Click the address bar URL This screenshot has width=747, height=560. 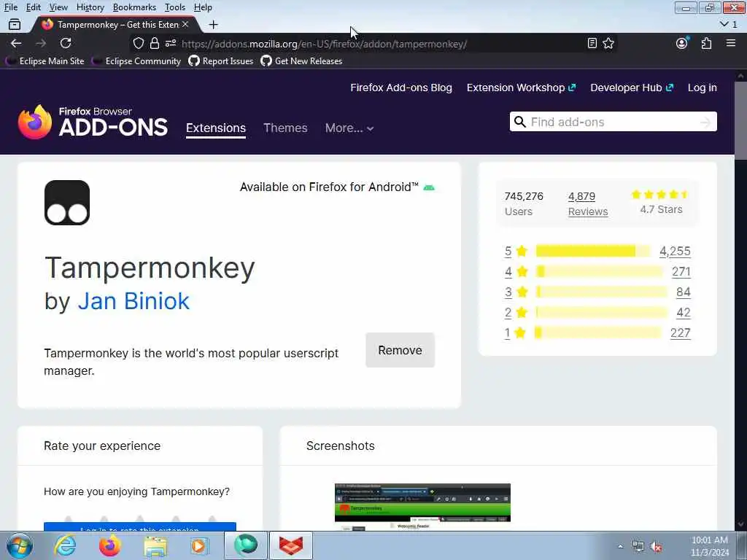(x=324, y=44)
